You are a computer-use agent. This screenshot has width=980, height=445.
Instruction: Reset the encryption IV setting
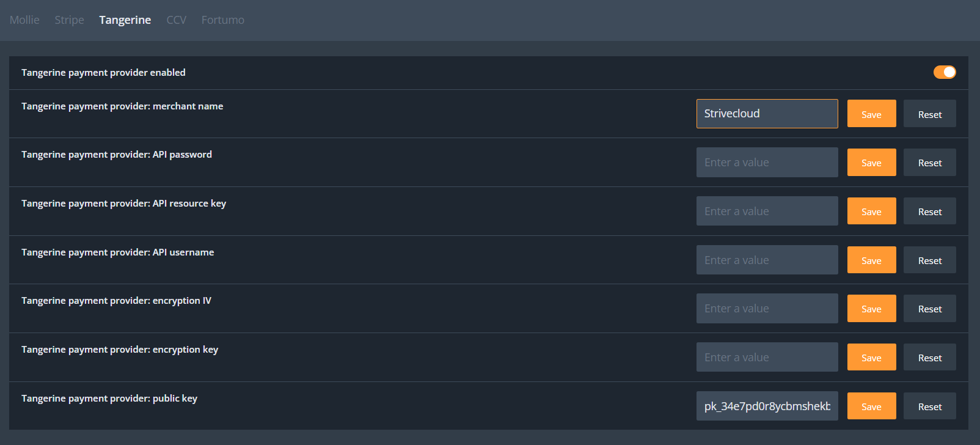929,309
